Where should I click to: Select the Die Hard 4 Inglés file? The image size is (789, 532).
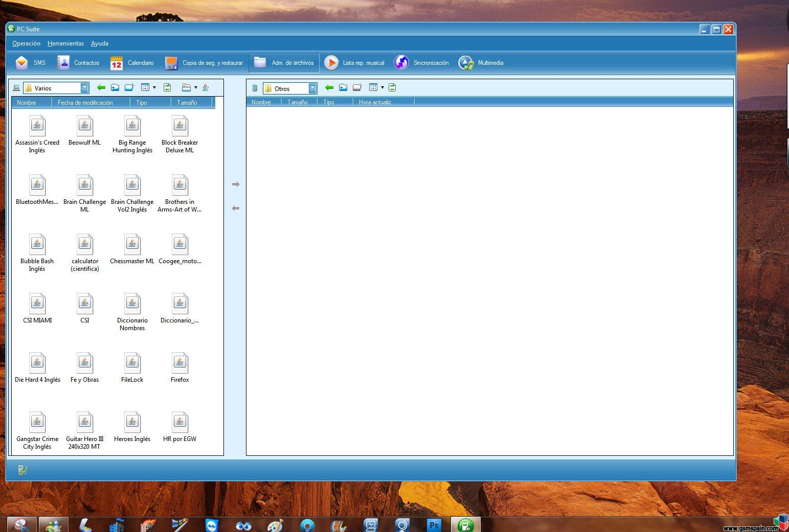coord(37,368)
